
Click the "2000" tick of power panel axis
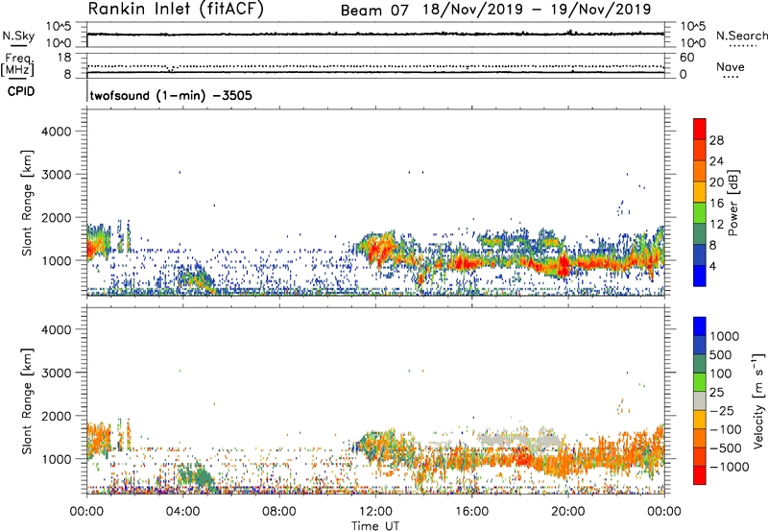tap(56, 217)
